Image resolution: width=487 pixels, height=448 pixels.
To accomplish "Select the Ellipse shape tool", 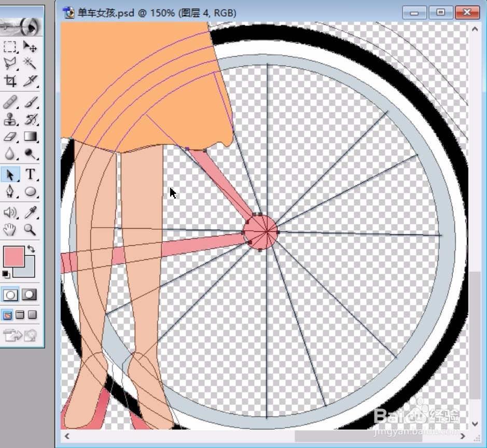I will point(30,191).
